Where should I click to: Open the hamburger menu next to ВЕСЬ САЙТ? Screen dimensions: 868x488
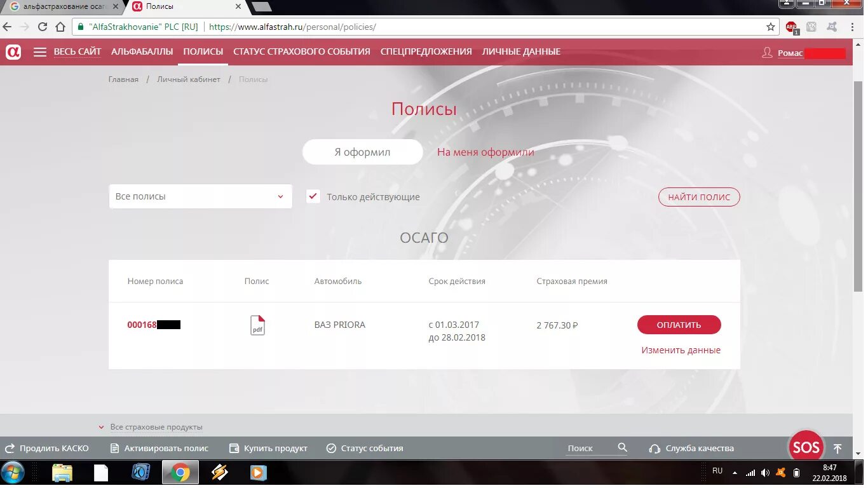coord(40,52)
